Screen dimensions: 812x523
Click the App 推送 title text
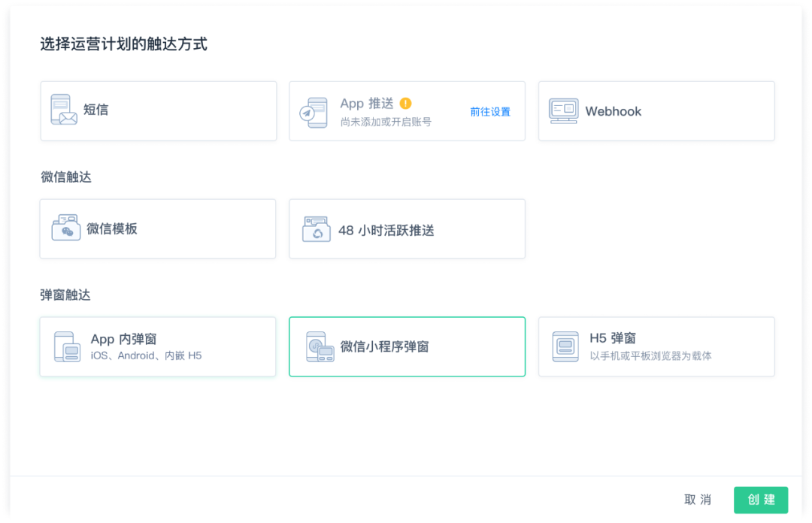(367, 104)
